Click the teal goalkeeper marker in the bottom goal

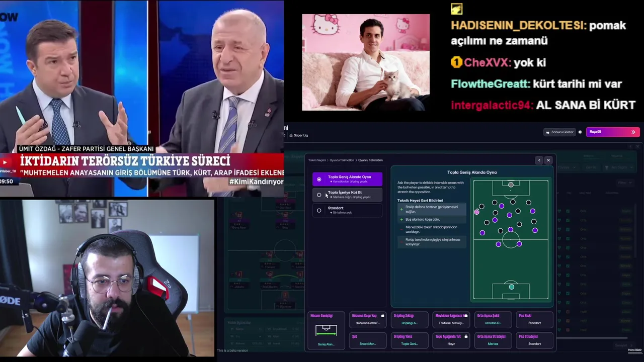511,287
